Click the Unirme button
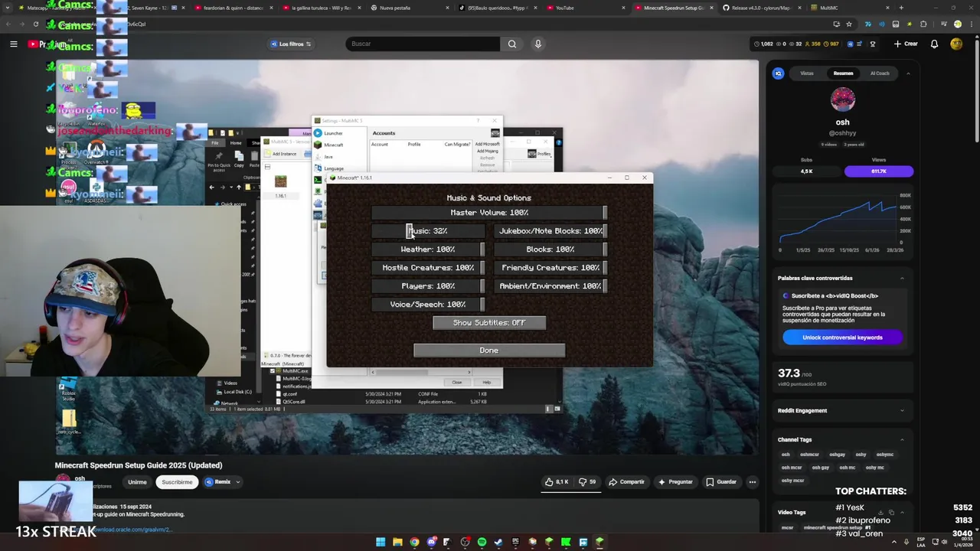 click(137, 482)
